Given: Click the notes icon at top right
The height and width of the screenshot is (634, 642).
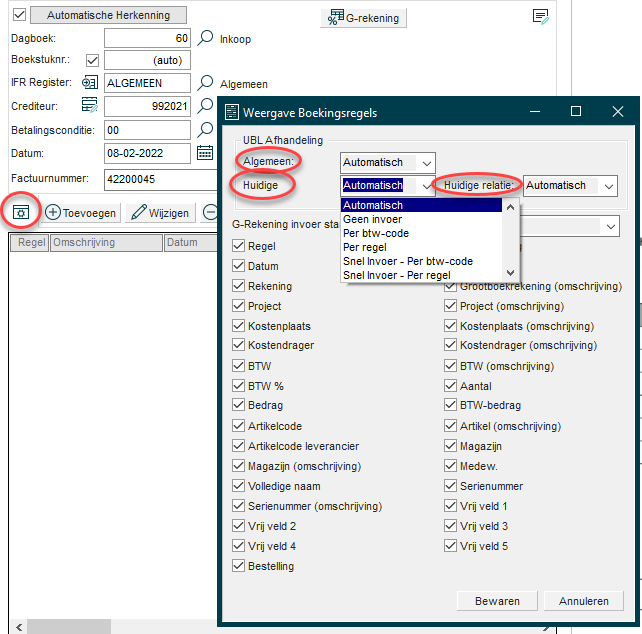Looking at the screenshot, I should (540, 16).
